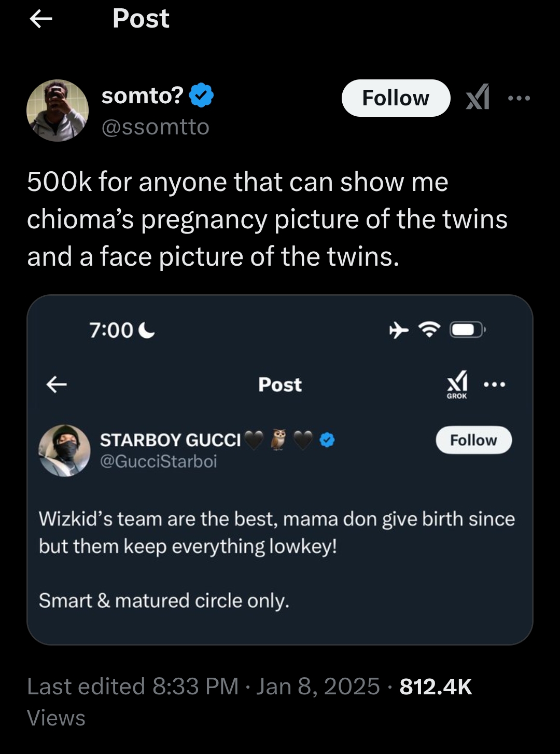The height and width of the screenshot is (754, 560).
Task: Click somto?'s blue verified badge
Action: pos(201,95)
